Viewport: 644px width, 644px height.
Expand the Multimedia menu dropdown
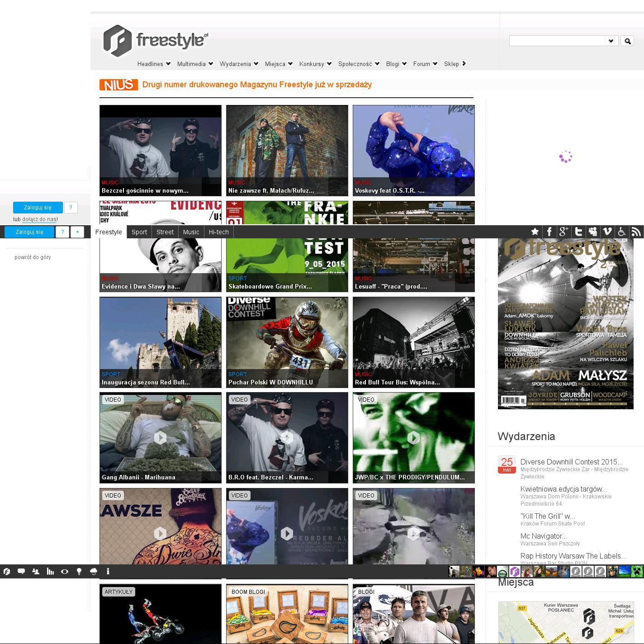(x=210, y=64)
